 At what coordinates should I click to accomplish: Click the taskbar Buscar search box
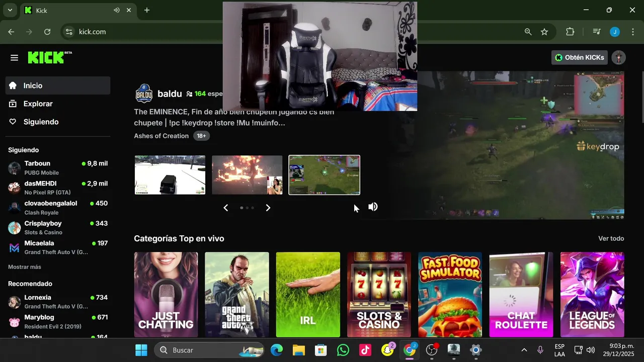pos(209,350)
